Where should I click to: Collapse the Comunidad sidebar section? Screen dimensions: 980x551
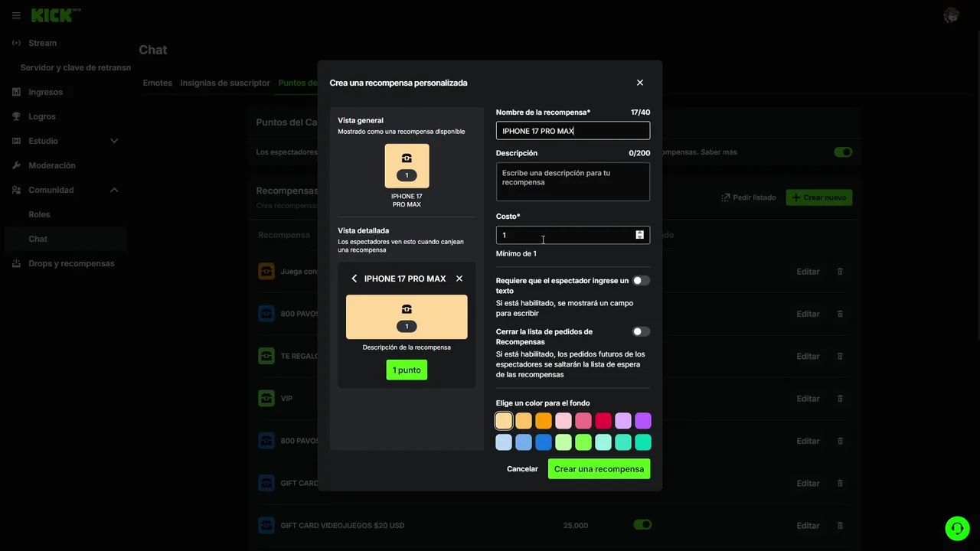tap(114, 190)
